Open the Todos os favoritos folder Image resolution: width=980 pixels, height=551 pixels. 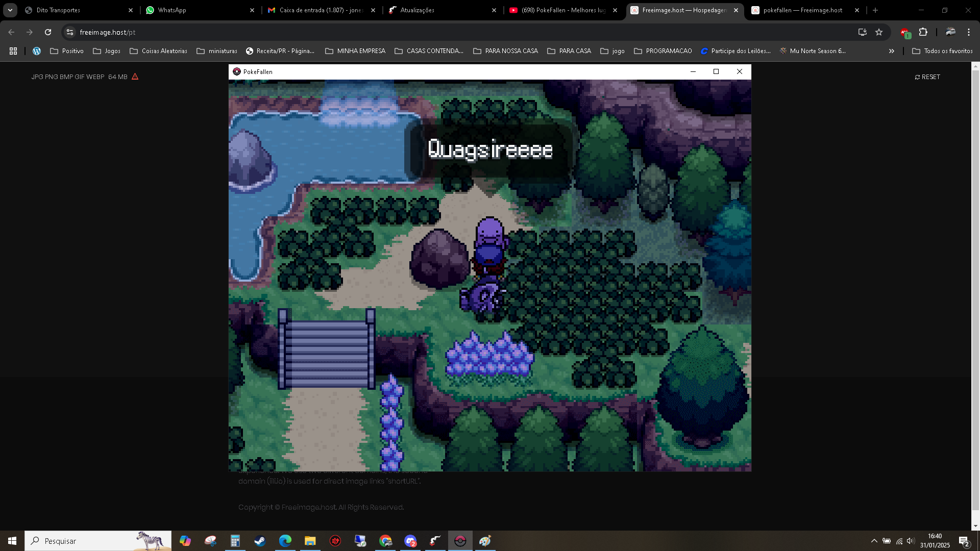coord(942,51)
